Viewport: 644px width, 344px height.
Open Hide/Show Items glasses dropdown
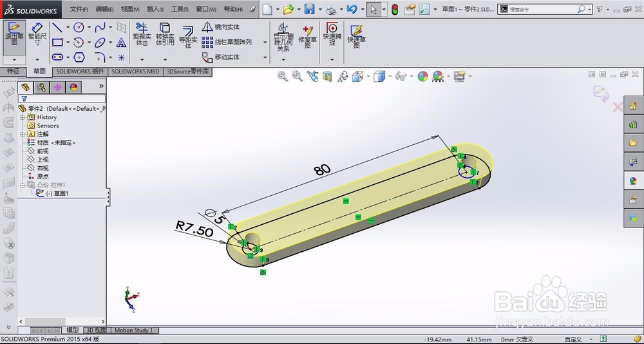pyautogui.click(x=411, y=76)
